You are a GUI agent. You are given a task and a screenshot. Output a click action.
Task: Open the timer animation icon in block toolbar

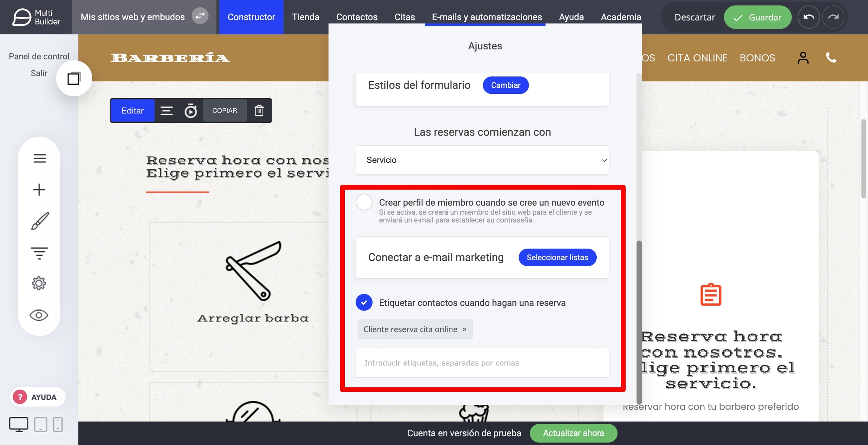191,111
